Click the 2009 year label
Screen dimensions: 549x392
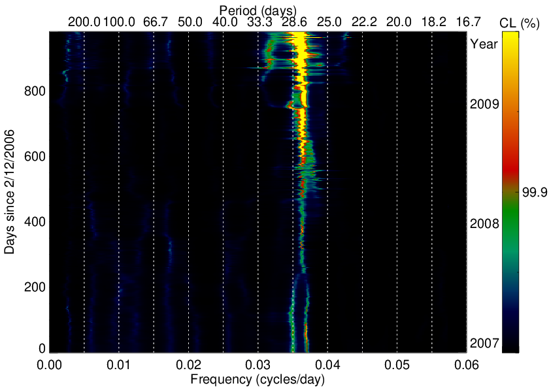click(484, 104)
